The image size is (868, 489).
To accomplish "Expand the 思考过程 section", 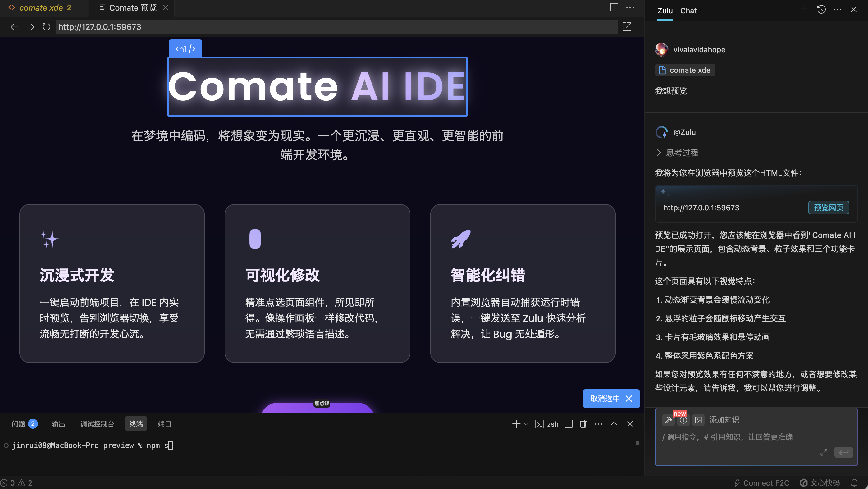I will coord(677,153).
